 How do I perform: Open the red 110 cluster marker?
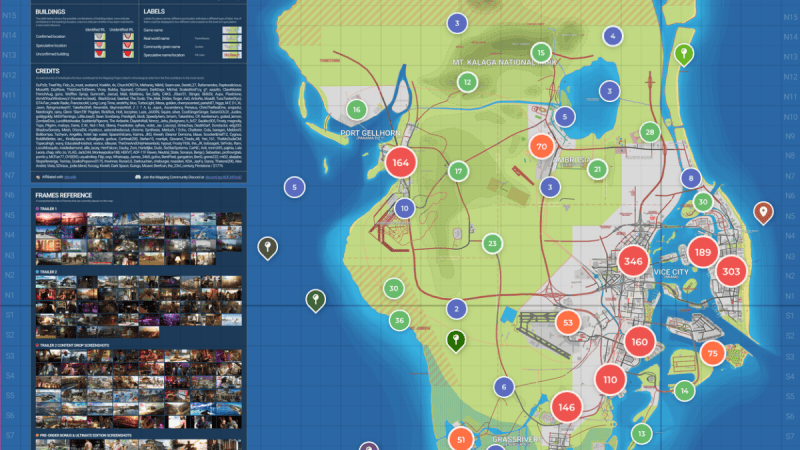click(x=610, y=380)
